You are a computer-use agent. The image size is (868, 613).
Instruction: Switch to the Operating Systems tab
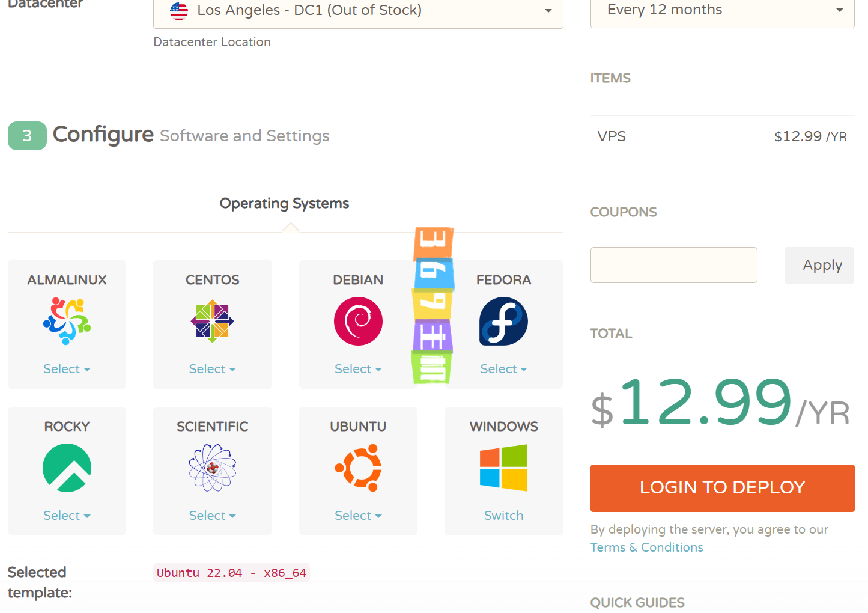pyautogui.click(x=284, y=204)
